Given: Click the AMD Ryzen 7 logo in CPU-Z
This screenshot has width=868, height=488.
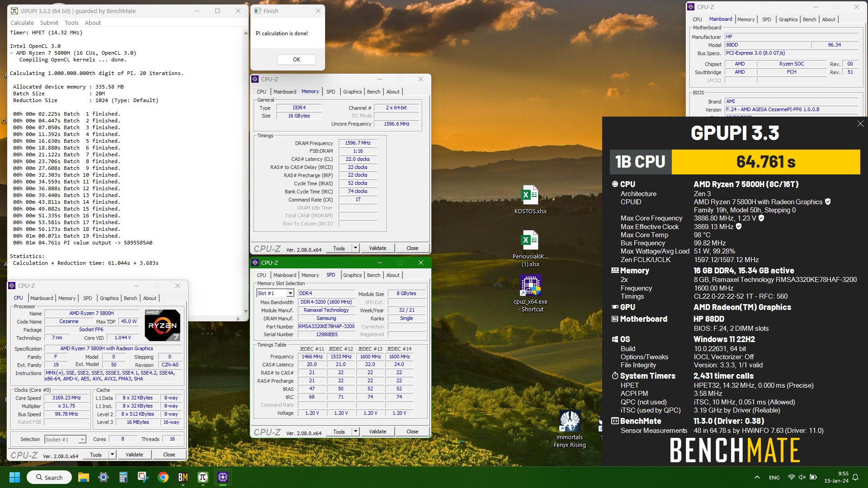Looking at the screenshot, I should (x=162, y=325).
